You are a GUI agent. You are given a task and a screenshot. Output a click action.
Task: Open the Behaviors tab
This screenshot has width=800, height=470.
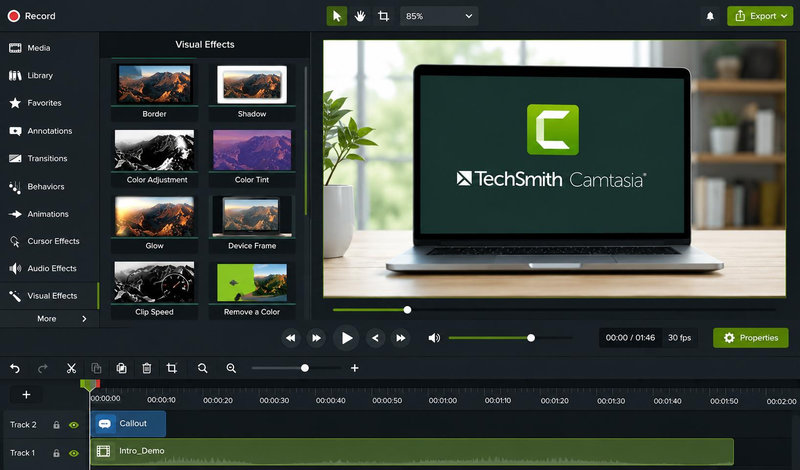coord(49,187)
